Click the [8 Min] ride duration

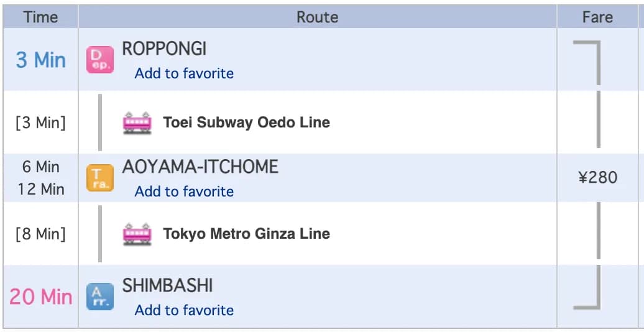click(x=40, y=234)
